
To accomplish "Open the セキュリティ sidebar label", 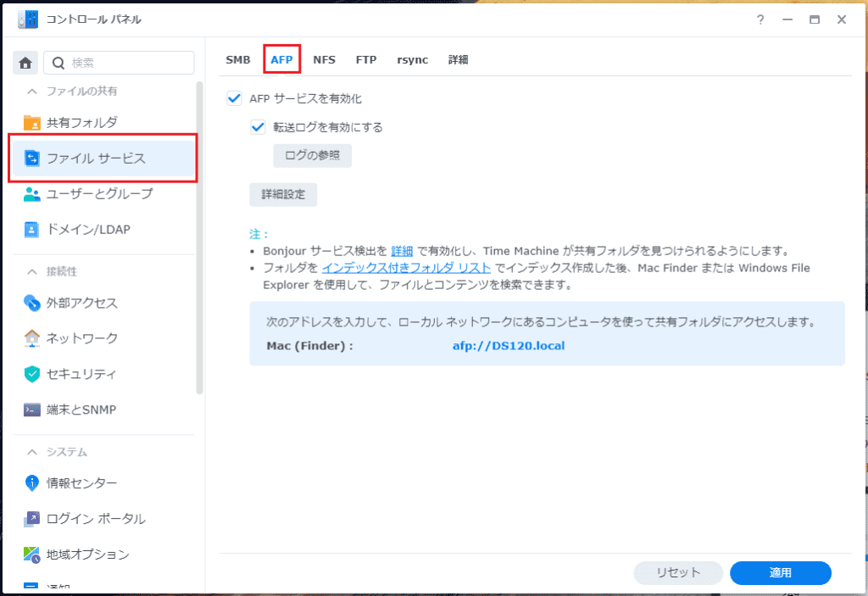I will (x=81, y=374).
